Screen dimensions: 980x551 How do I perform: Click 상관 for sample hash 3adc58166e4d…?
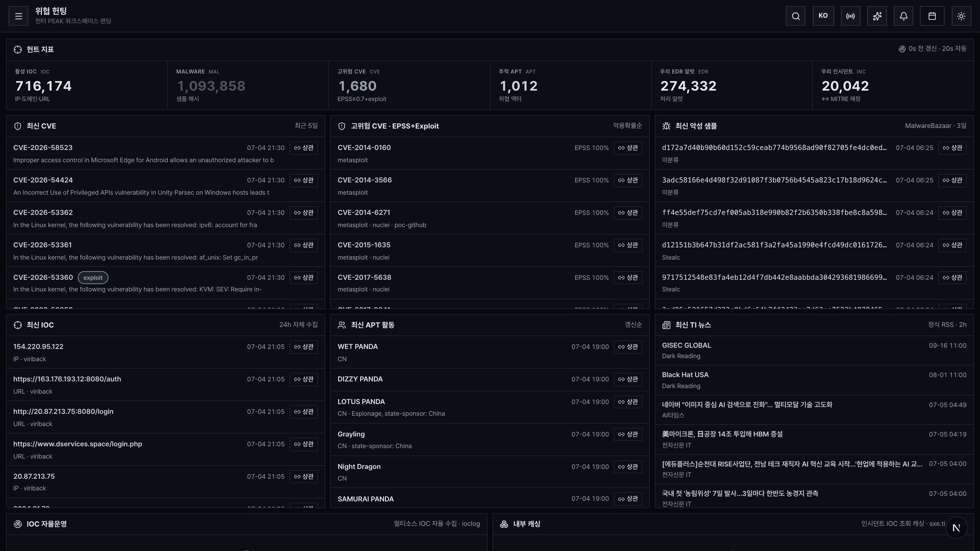[x=952, y=180]
